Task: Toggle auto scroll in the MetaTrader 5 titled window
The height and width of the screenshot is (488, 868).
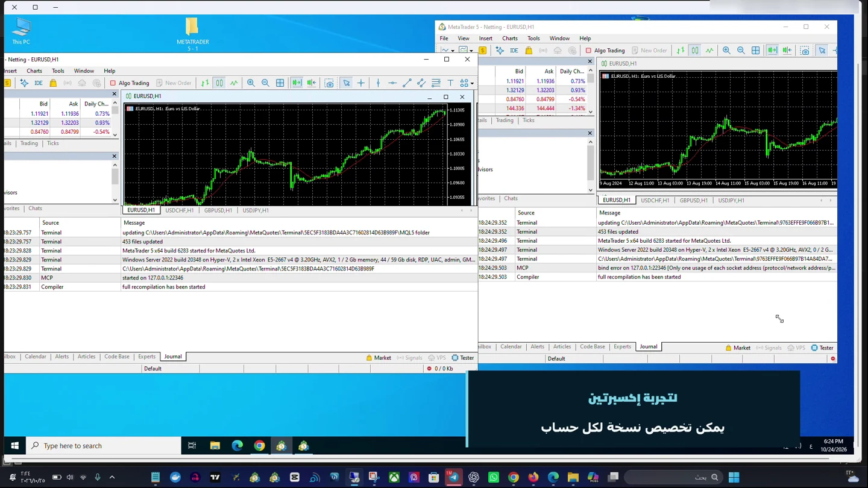Action: 772,51
